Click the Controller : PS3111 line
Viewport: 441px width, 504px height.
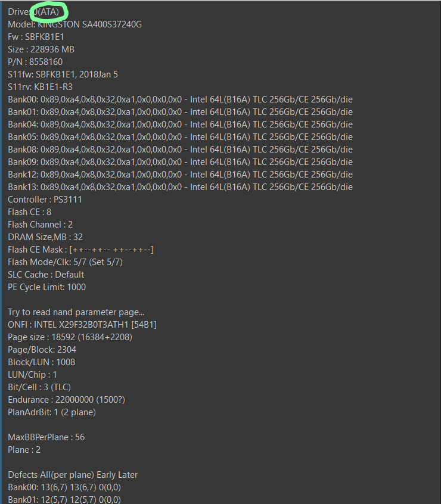[x=45, y=200]
